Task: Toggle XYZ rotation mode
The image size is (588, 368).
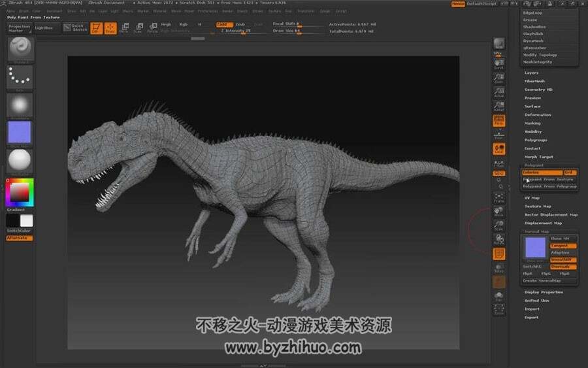Action: [498, 174]
